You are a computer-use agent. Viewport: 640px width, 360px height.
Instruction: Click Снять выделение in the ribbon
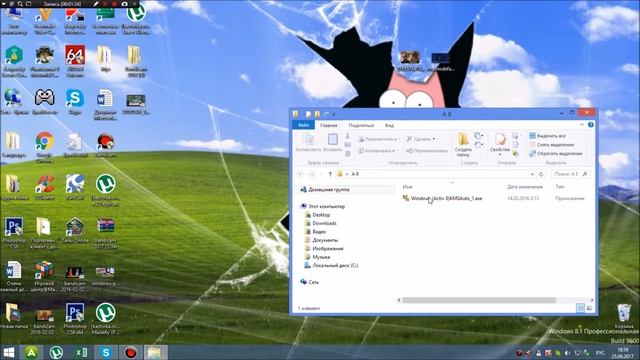click(x=551, y=144)
